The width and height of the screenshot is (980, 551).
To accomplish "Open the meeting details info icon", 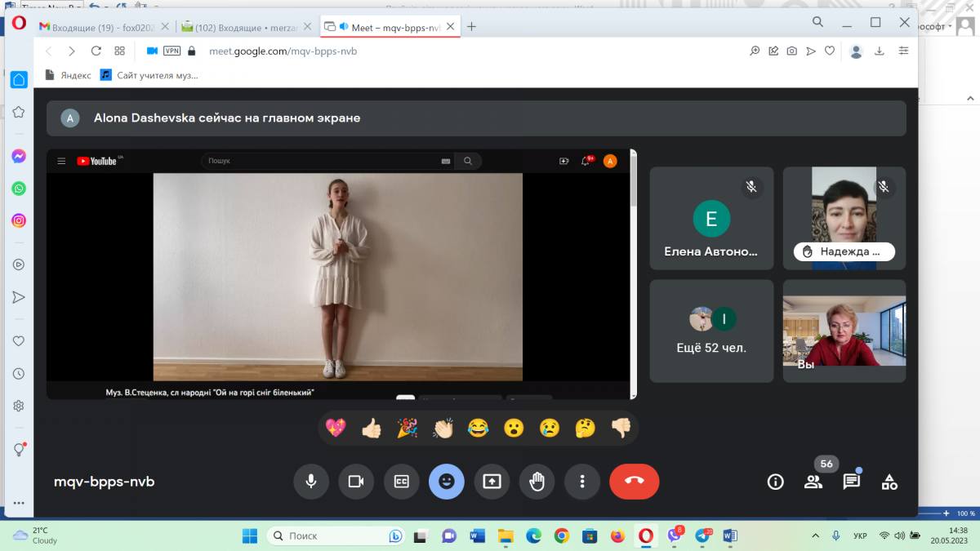I will (775, 482).
